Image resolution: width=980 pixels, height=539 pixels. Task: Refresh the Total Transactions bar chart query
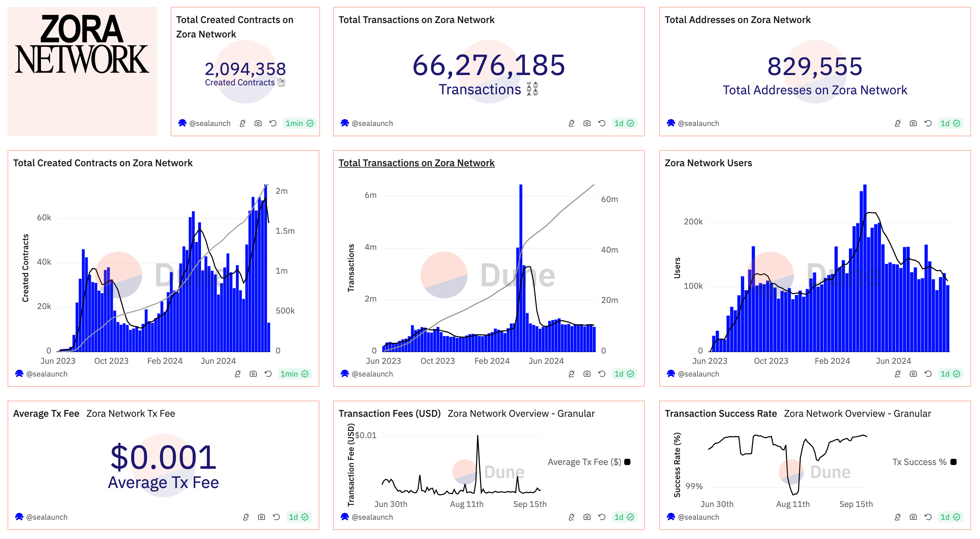tap(602, 374)
